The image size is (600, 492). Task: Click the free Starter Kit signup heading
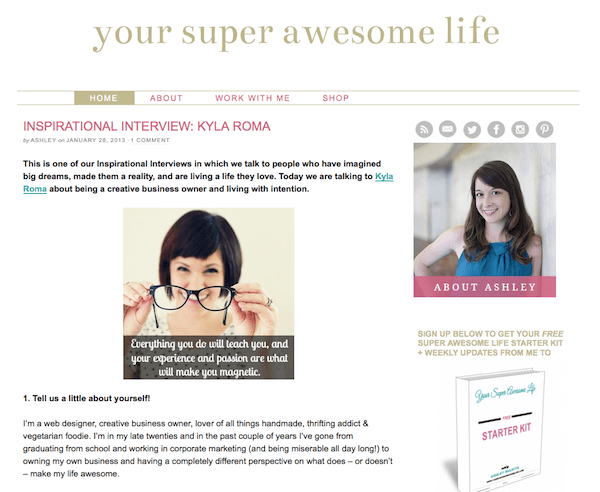(x=490, y=343)
